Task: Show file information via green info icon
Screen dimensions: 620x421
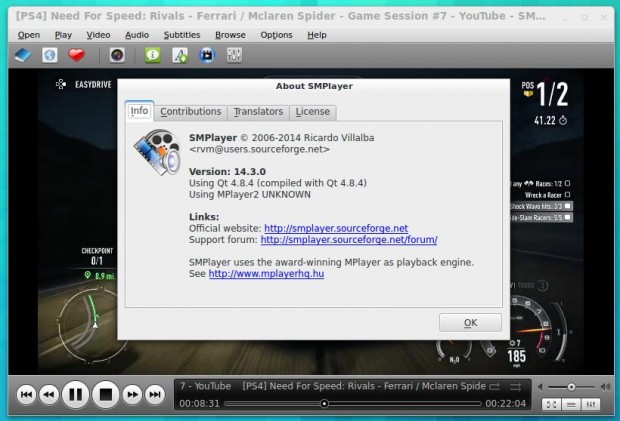Action: coord(153,55)
